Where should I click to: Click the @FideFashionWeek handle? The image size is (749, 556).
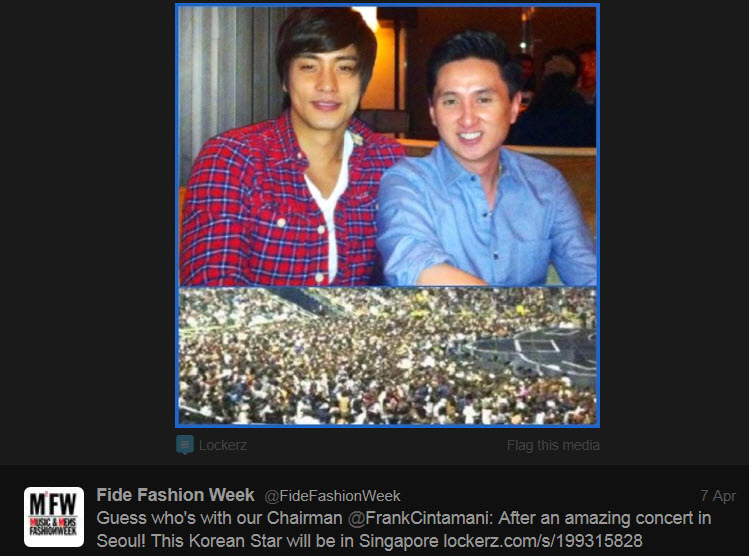(x=332, y=496)
